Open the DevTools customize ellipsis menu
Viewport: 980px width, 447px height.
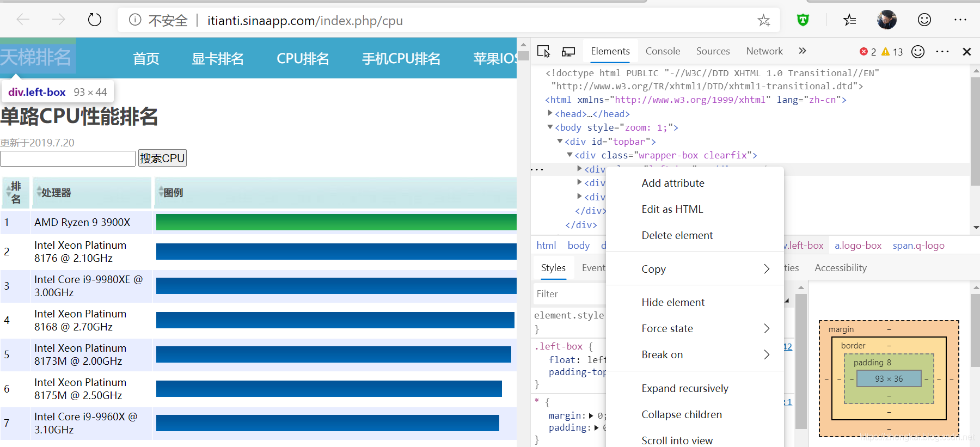[x=942, y=52]
